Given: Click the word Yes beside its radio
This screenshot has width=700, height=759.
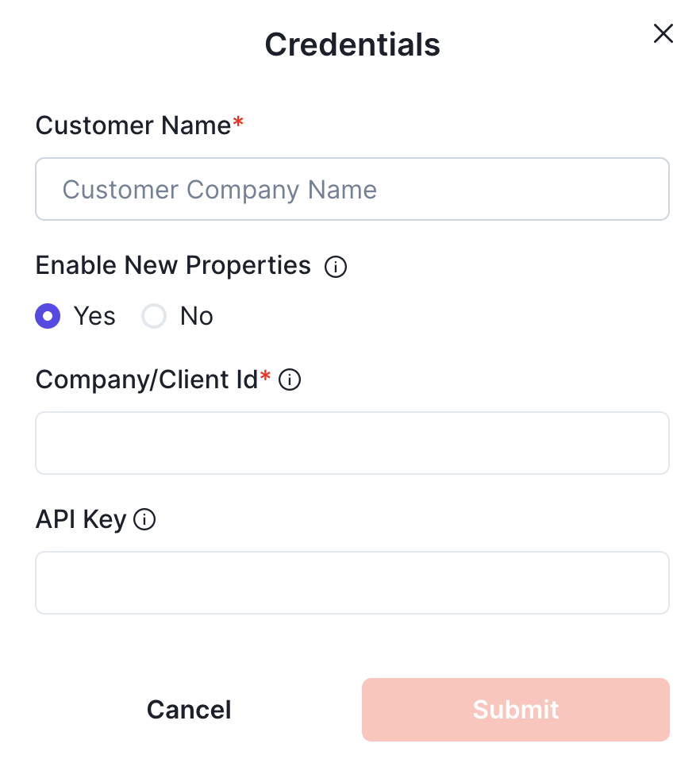Looking at the screenshot, I should [x=94, y=317].
